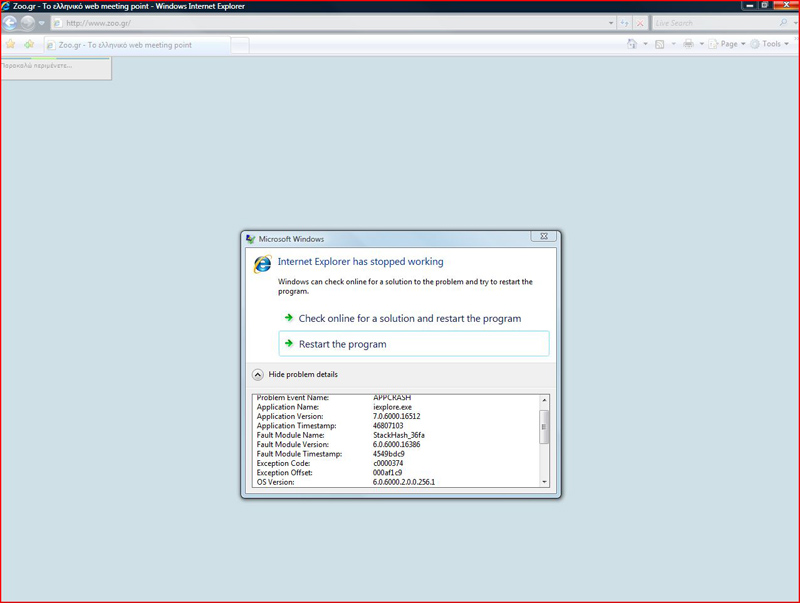
Task: Click the green arrow beside Check online
Action: coord(289,318)
